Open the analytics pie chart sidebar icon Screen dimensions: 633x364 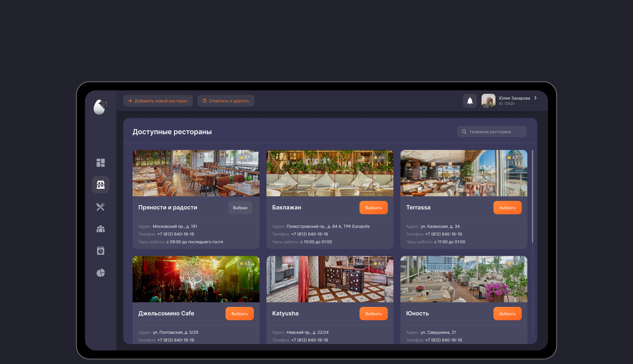[101, 273]
